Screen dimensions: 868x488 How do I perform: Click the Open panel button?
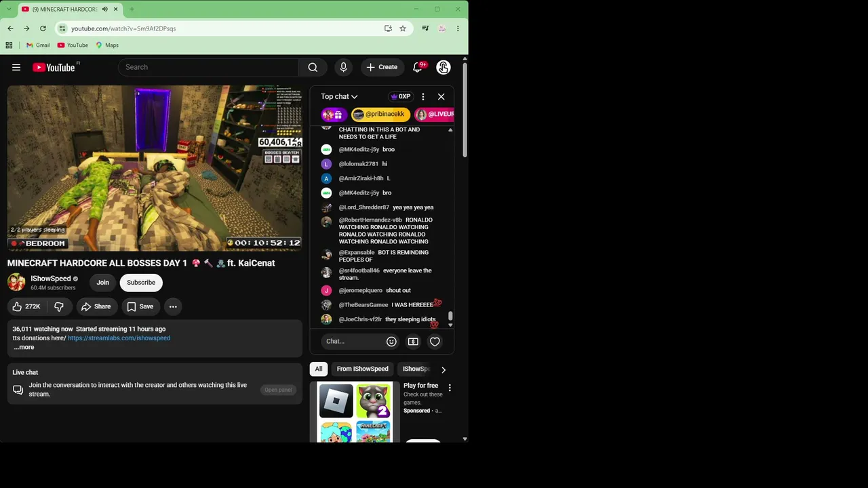pos(278,390)
